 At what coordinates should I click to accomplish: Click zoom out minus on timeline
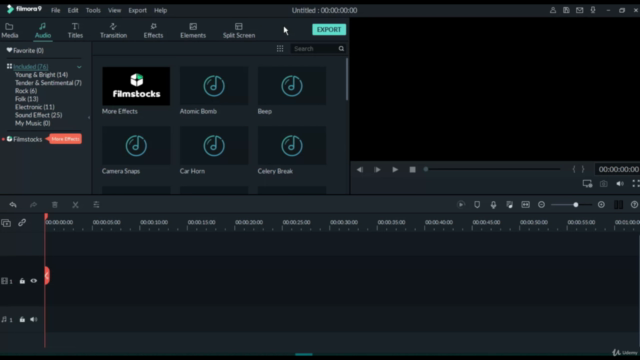(x=541, y=204)
